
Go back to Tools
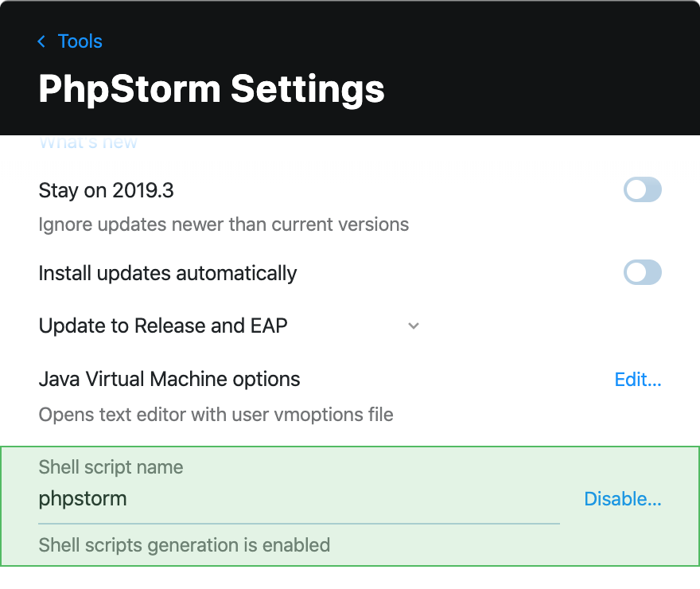pos(80,41)
